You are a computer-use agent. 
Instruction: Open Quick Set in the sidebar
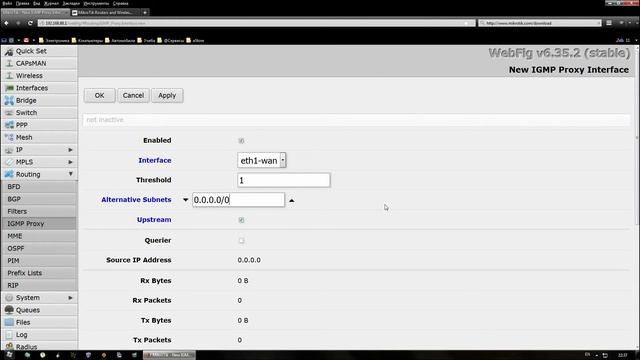pos(39,51)
